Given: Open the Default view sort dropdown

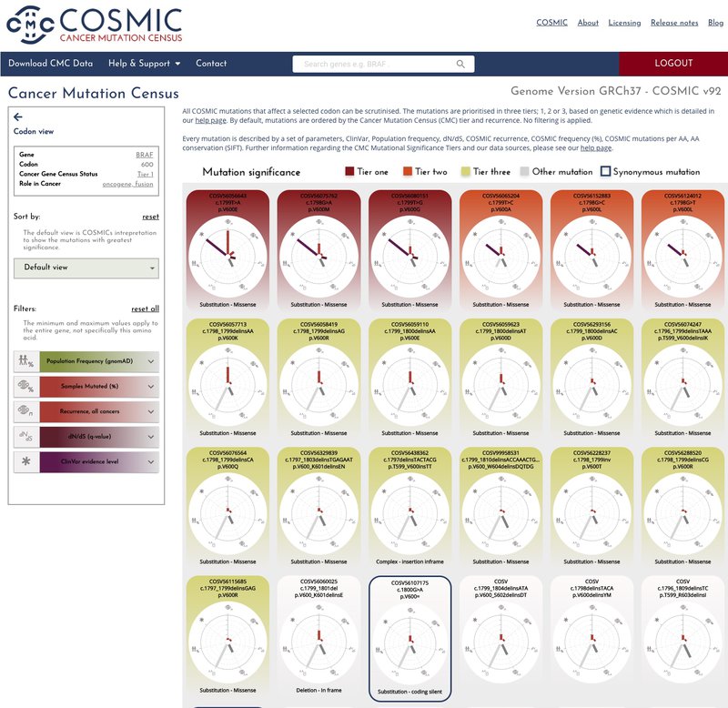Looking at the screenshot, I should coord(86,268).
